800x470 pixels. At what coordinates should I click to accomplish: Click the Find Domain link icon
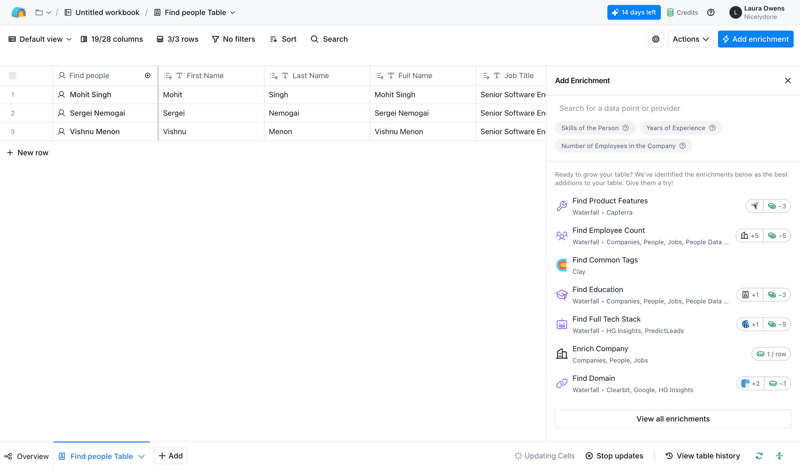point(562,383)
